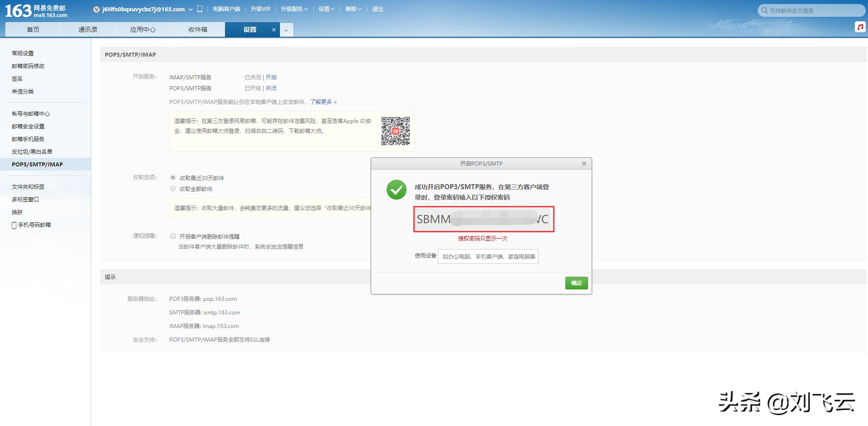Focus the 使用设备 input field
Screen dimensions: 868x426
(x=488, y=256)
